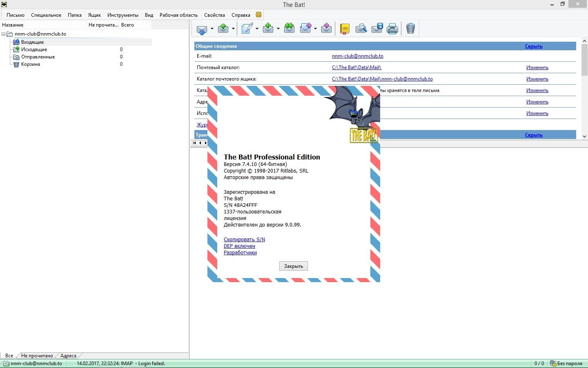Switch to the Адреса tab
This screenshot has height=368, width=588.
point(68,356)
